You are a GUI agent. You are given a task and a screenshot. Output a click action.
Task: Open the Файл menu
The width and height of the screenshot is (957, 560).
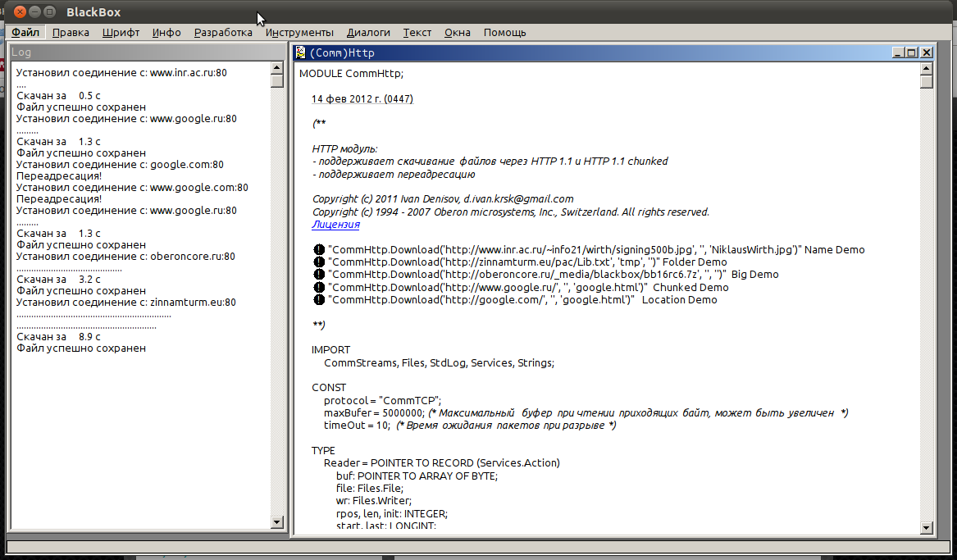coord(25,33)
